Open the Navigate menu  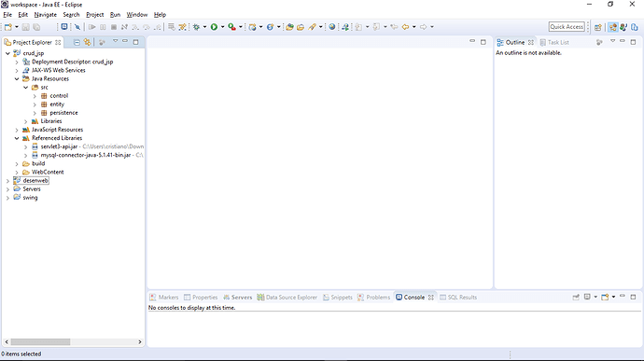(x=45, y=15)
